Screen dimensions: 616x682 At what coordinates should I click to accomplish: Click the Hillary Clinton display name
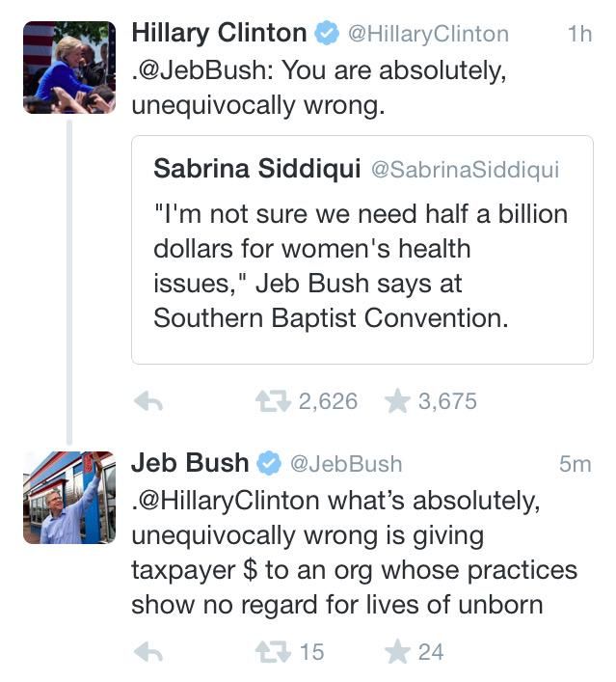click(219, 34)
